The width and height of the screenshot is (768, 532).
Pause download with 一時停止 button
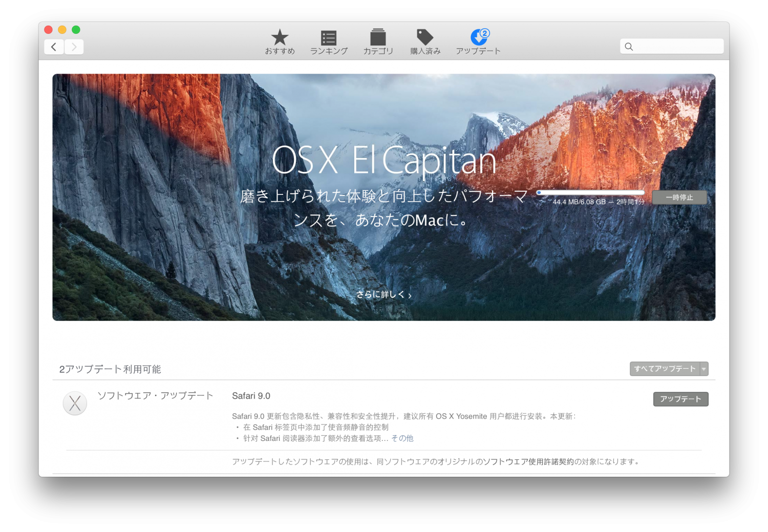coord(679,197)
